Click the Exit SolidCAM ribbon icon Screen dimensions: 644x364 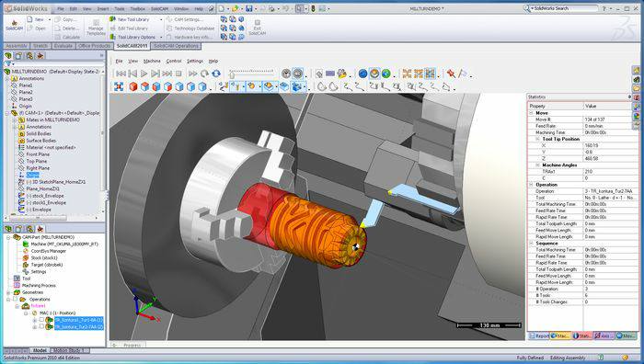[x=257, y=28]
